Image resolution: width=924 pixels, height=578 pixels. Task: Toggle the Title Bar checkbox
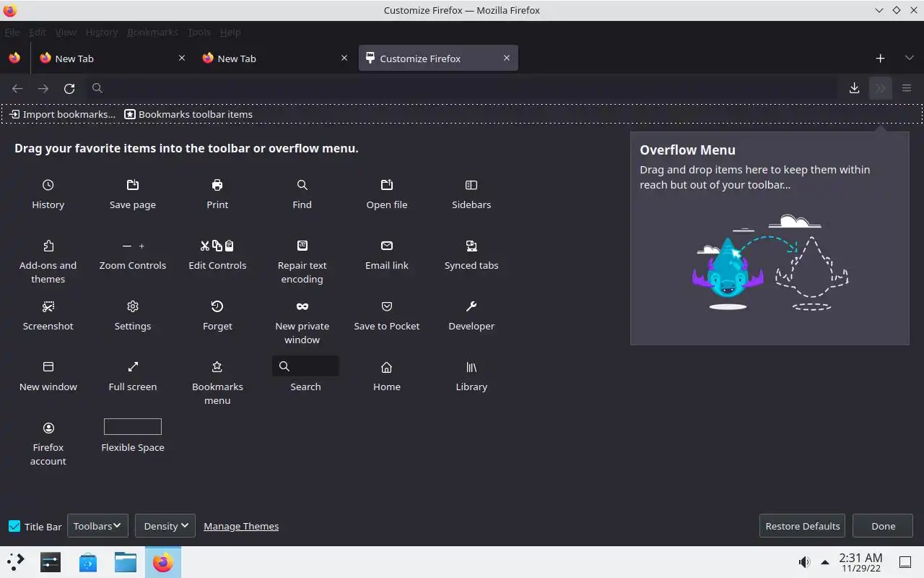pos(14,526)
